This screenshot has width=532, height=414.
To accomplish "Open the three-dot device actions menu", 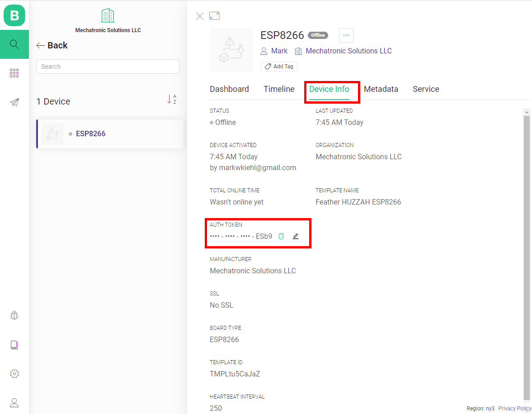I will point(346,35).
